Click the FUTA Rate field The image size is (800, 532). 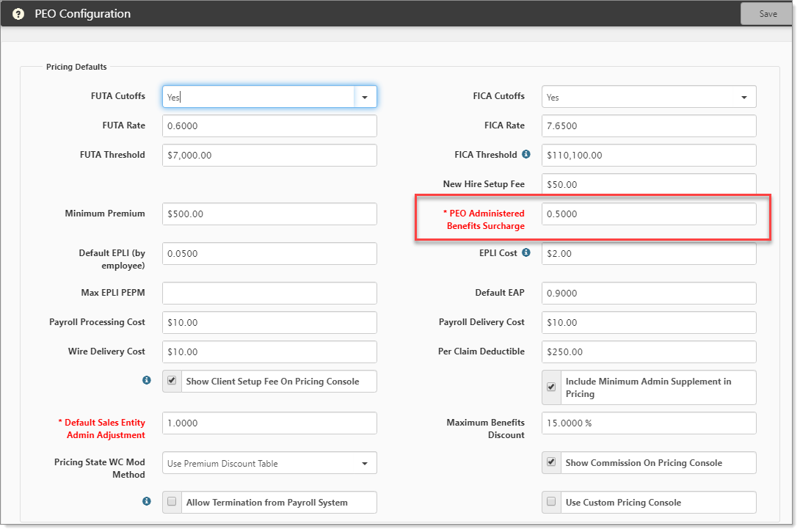pyautogui.click(x=269, y=126)
